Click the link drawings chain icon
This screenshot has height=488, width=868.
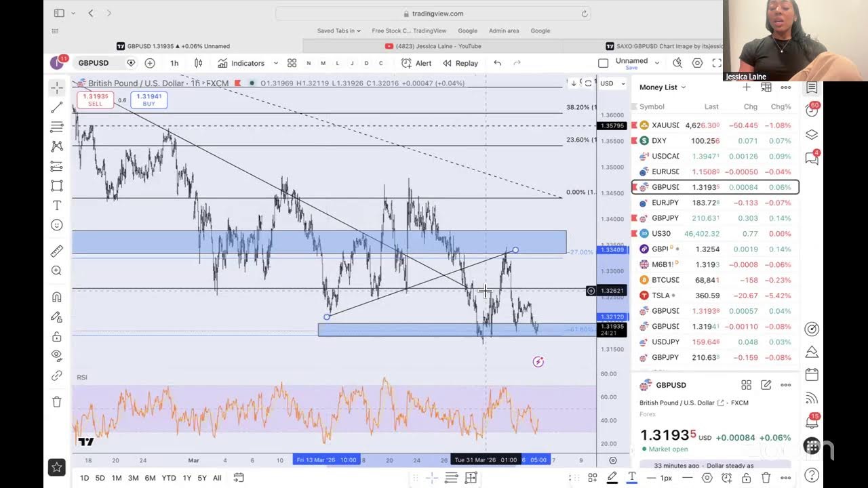click(x=57, y=375)
